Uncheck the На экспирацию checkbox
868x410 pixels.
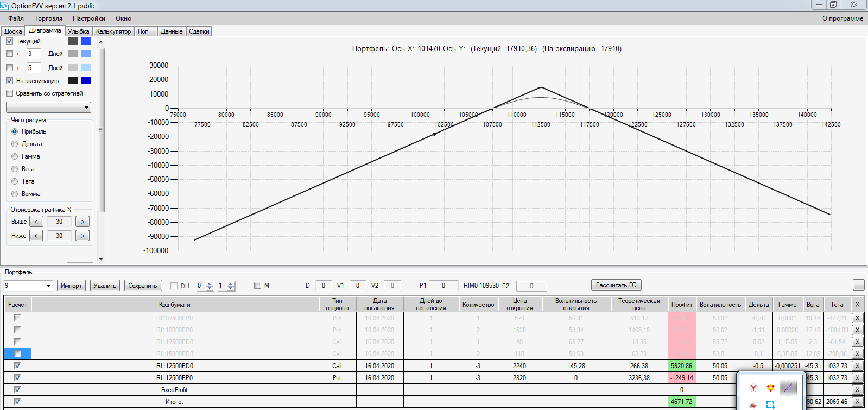tap(9, 81)
